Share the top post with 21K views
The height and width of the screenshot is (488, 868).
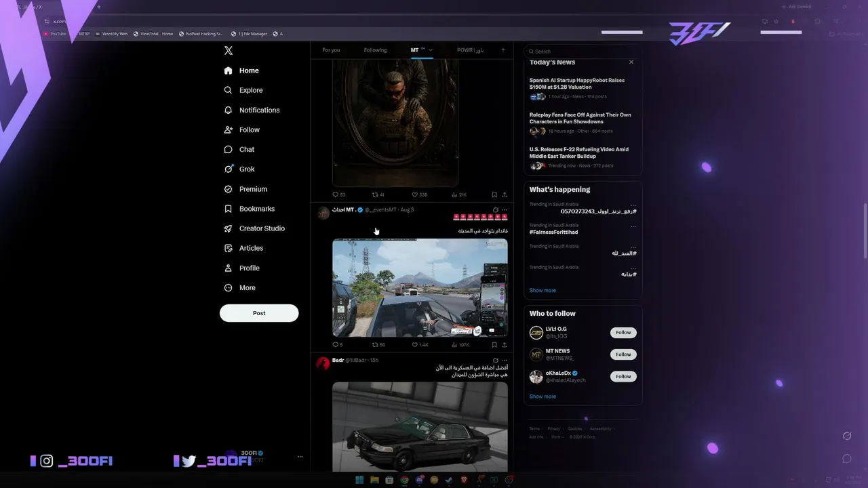(505, 195)
